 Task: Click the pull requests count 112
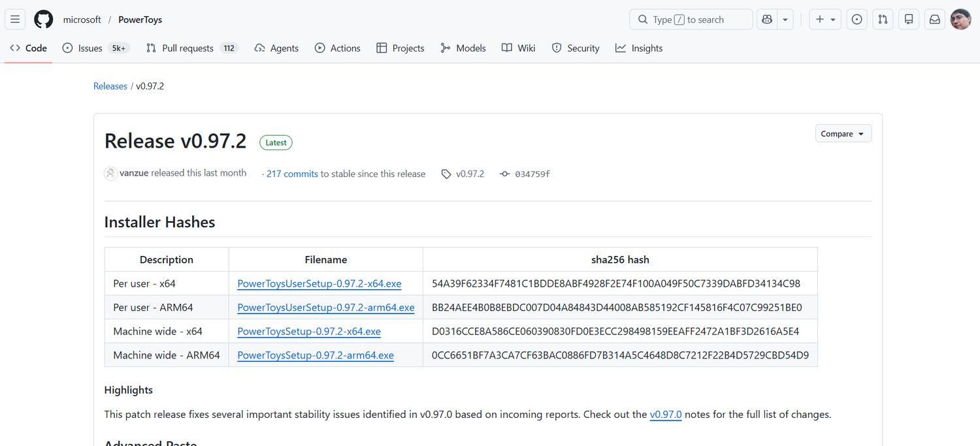pyautogui.click(x=229, y=48)
